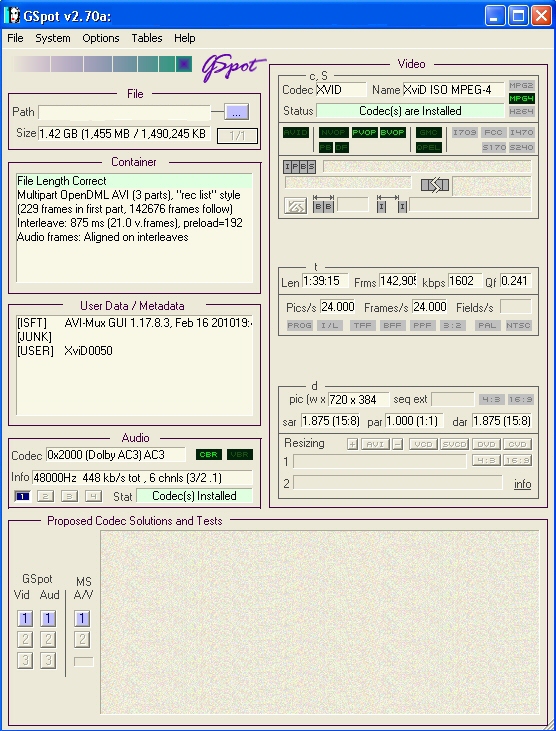Click the I-I keyframe interval icon
The height and width of the screenshot is (731, 556).
pyautogui.click(x=391, y=204)
